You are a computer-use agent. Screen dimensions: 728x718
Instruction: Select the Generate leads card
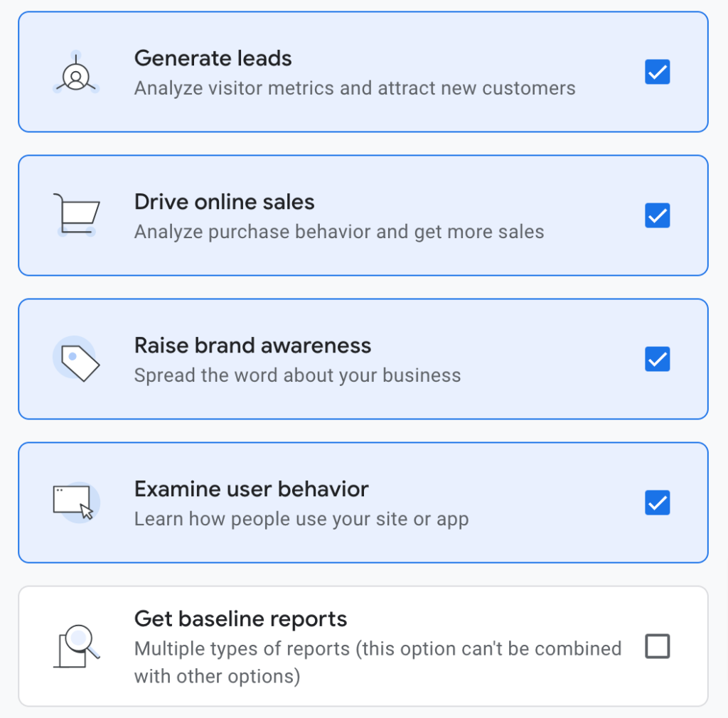pyautogui.click(x=364, y=72)
